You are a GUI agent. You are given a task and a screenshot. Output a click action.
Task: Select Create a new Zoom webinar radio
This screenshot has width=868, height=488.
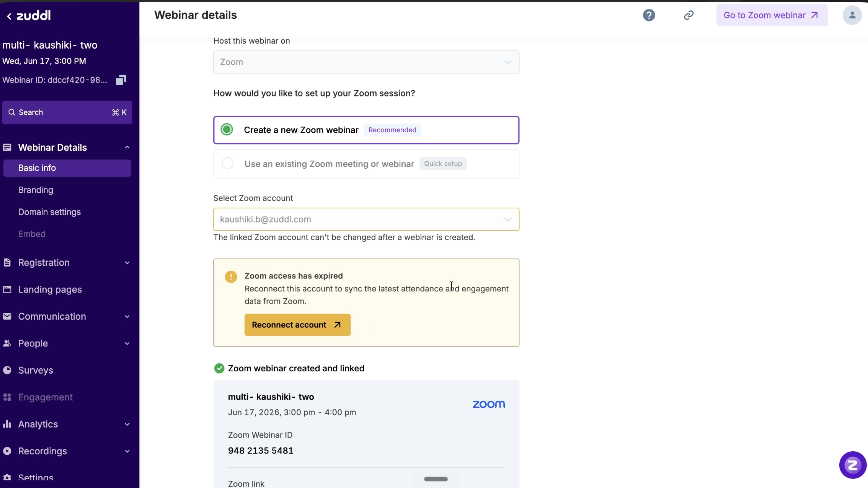tap(227, 130)
